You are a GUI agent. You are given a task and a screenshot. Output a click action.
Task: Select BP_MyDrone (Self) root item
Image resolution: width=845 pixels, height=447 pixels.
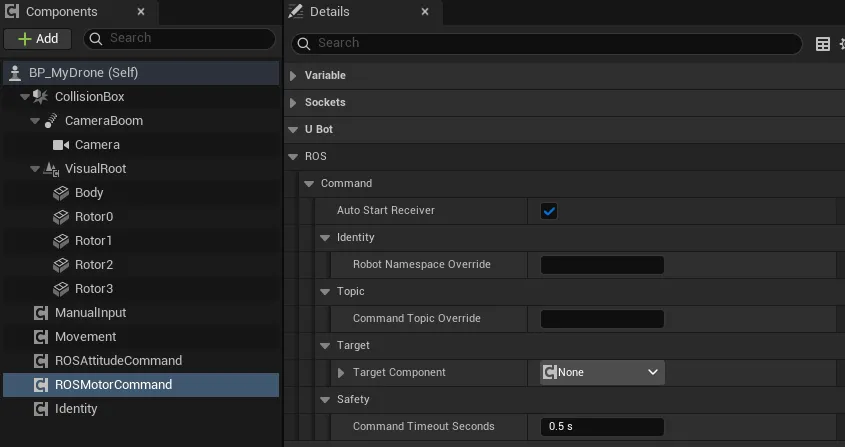tap(141, 73)
